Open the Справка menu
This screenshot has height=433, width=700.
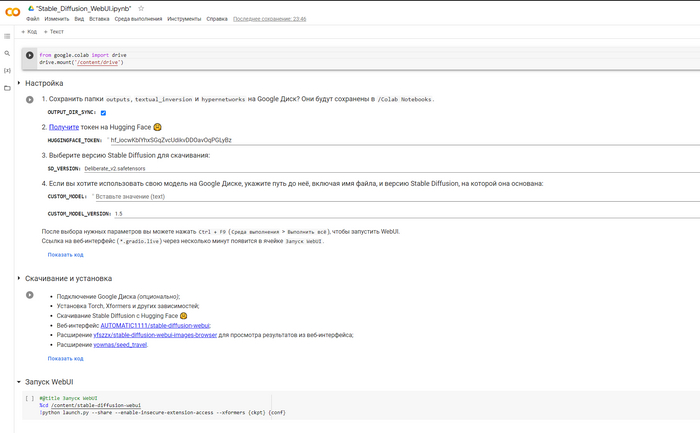tap(217, 19)
